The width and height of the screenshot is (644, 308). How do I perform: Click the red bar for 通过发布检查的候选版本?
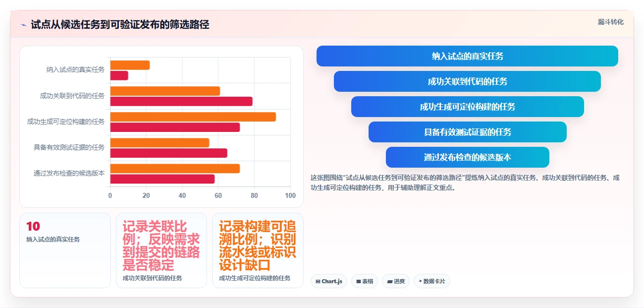[x=162, y=179]
